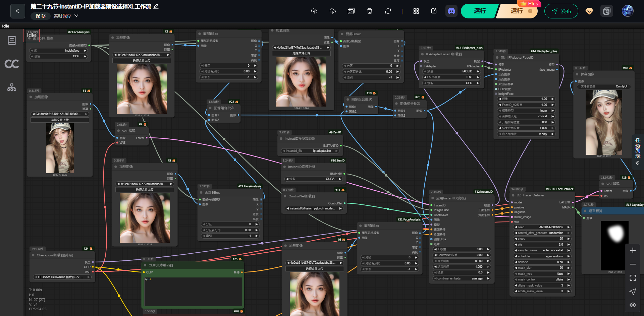Screen dimensions: 644x316
Task: Open the instantid/diffusion_pytorch_model ControlNet selector
Action: 314,208
